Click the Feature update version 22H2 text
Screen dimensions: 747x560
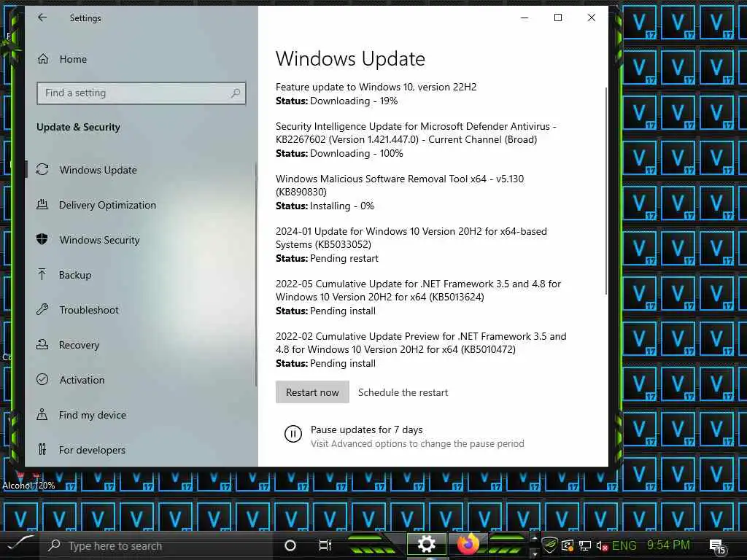point(376,87)
